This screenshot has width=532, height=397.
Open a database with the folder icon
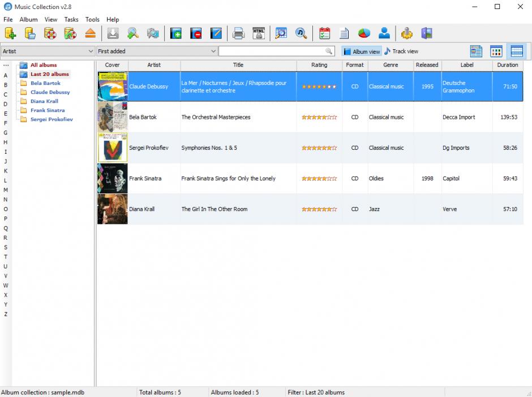point(30,33)
